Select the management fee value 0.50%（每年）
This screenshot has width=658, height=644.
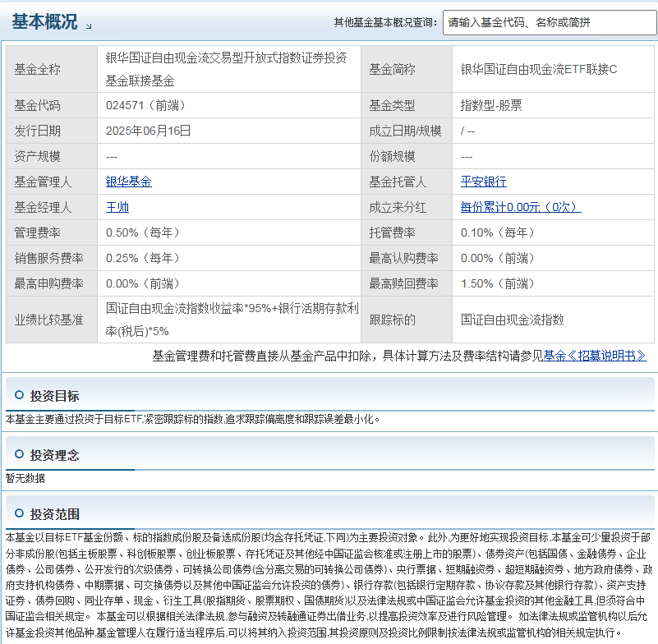[143, 232]
